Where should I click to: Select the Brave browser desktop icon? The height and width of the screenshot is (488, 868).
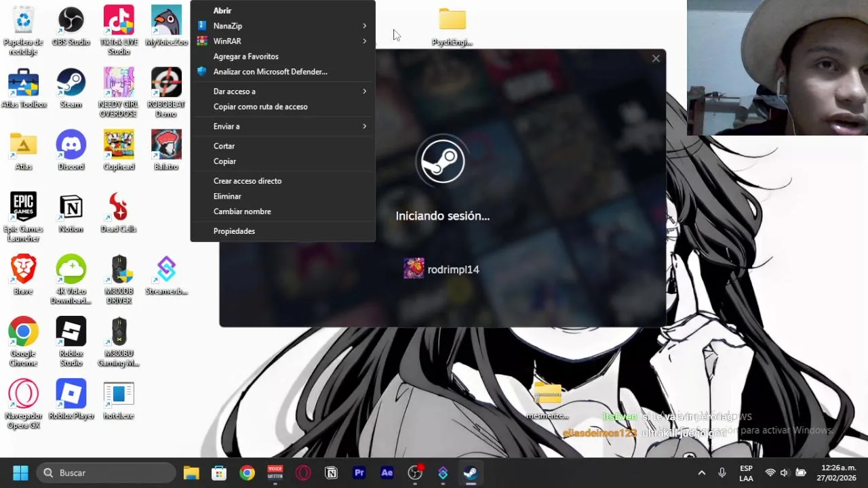23,276
